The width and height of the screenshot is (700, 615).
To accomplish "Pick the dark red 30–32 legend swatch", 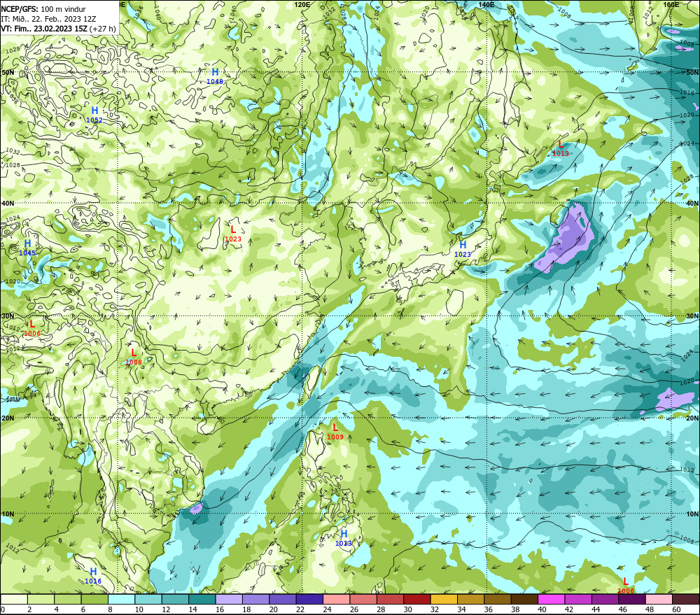I will tap(417, 599).
